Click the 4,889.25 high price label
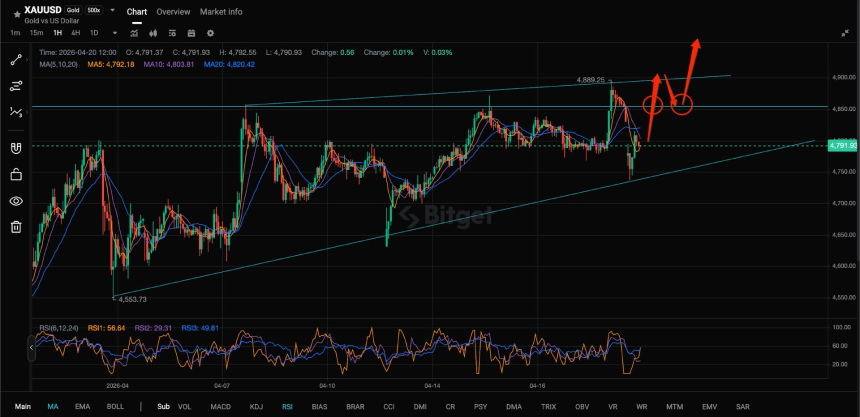 coord(590,80)
